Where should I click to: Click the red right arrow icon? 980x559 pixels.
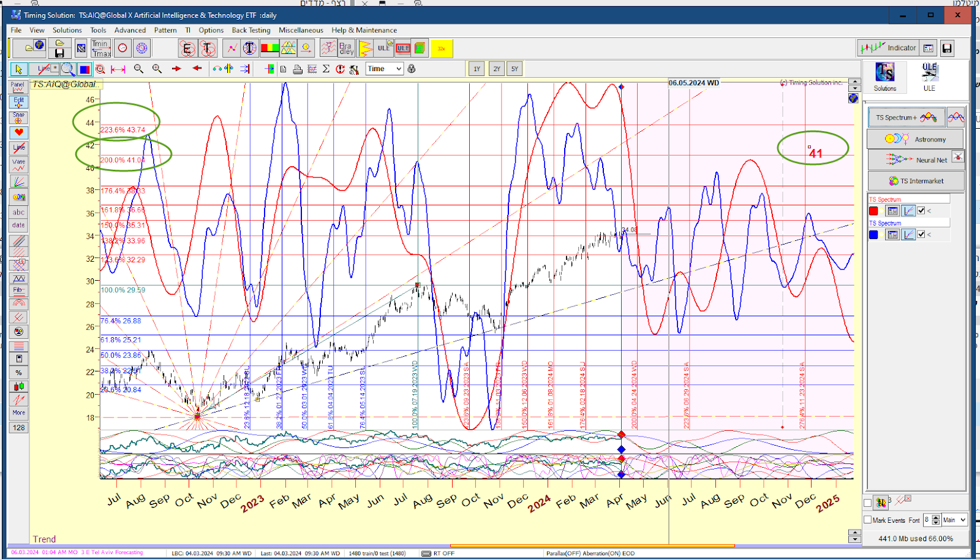pos(176,69)
